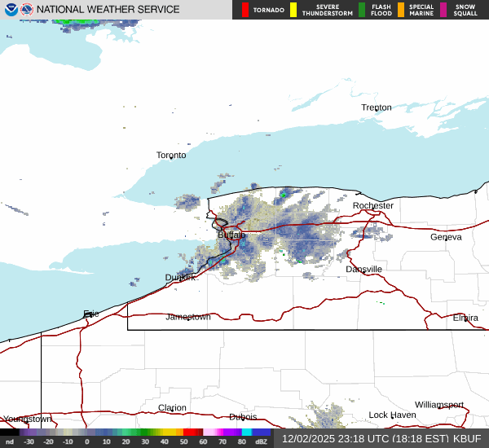The image size is (489, 448).
Task: Click the green Flash Flood legend swatch
Action: [362, 10]
